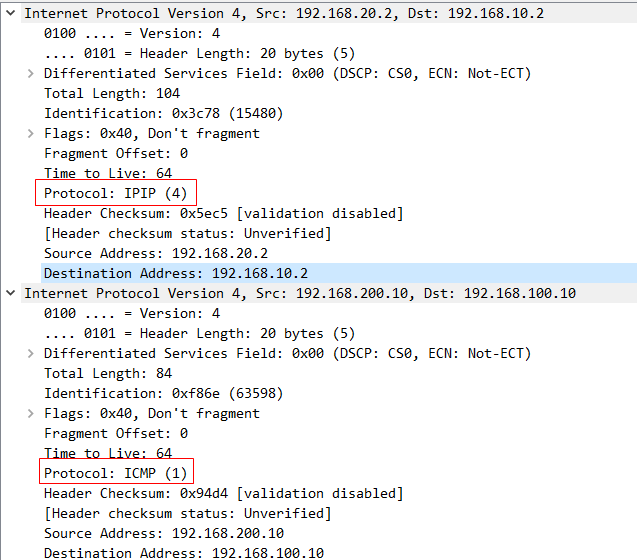Select the Protocol: ICMP (1) field
The height and width of the screenshot is (560, 637).
click(115, 473)
